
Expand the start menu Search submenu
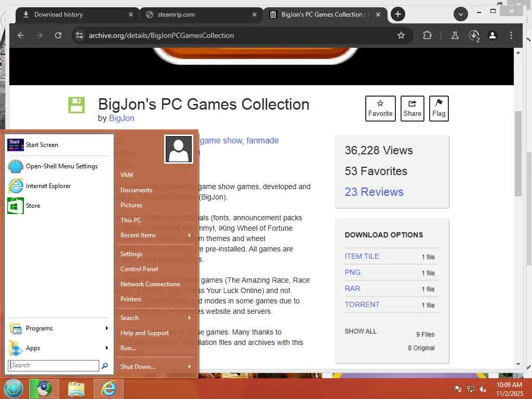tap(156, 318)
